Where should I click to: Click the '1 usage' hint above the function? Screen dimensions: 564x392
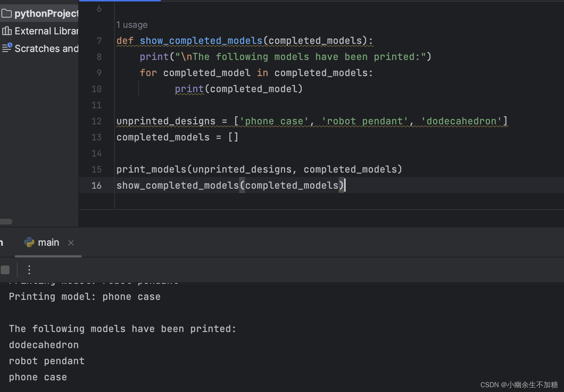pos(132,25)
